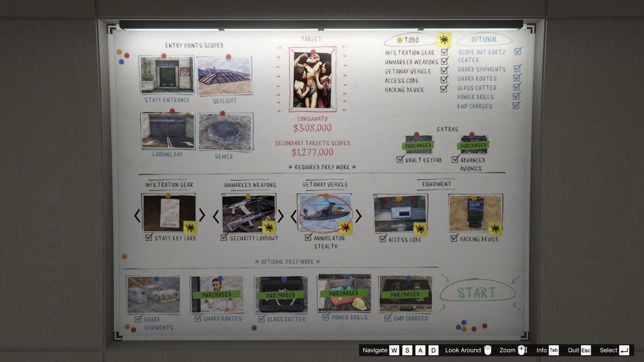Select the Sewer entry point photo

click(226, 132)
